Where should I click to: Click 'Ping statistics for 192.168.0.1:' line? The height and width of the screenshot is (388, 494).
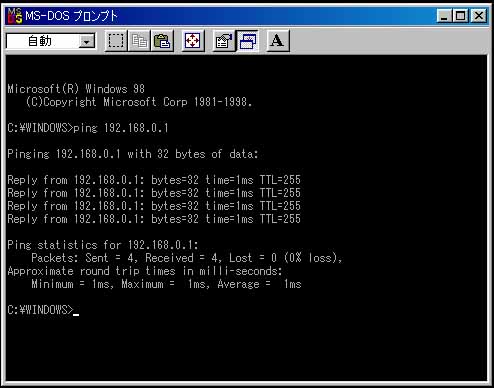pos(103,245)
